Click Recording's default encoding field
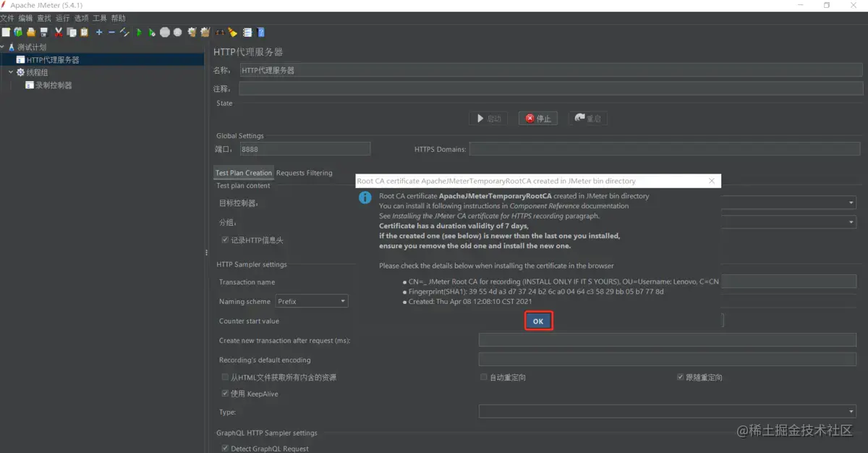868x453 pixels. click(668, 360)
